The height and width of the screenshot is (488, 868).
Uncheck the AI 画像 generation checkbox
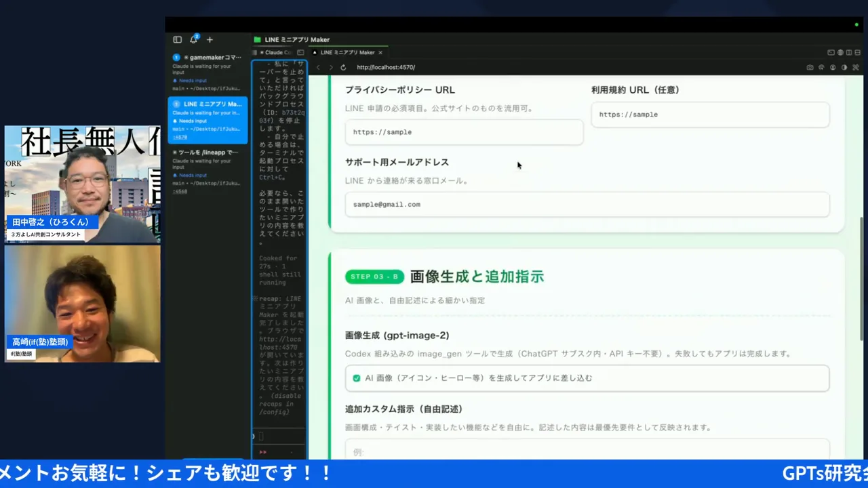tap(357, 378)
